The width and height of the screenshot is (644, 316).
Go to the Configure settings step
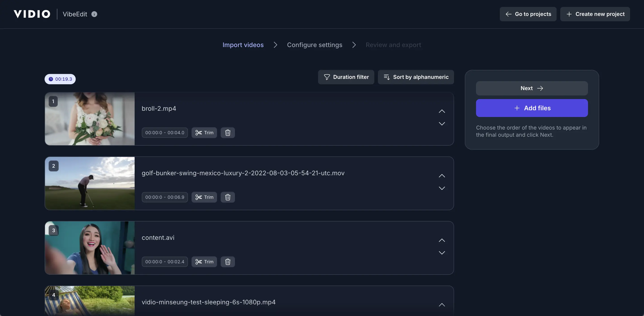coord(314,45)
